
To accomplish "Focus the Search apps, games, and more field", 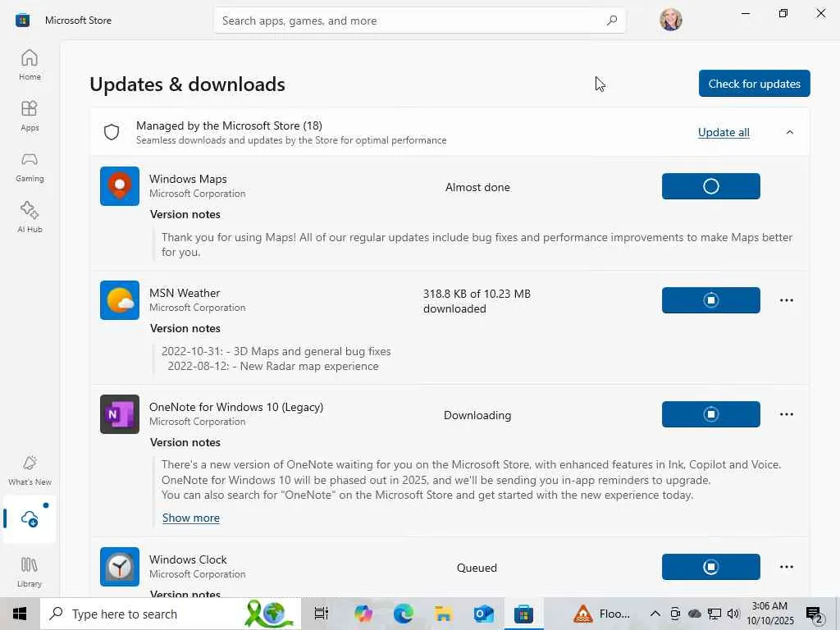I will 419,21.
